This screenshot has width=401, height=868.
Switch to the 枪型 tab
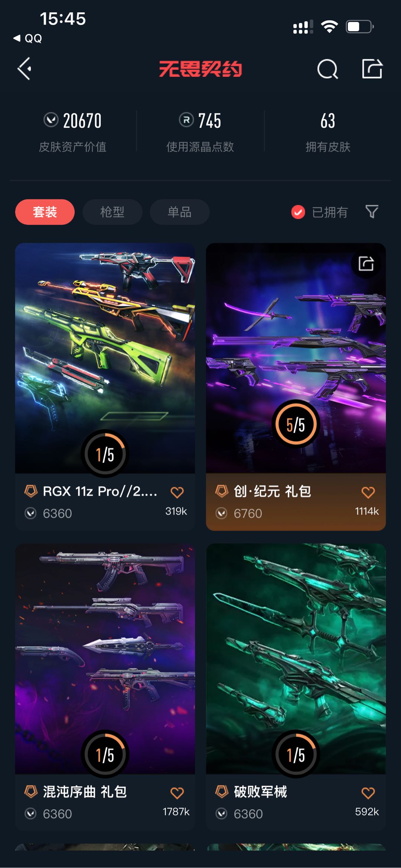112,212
